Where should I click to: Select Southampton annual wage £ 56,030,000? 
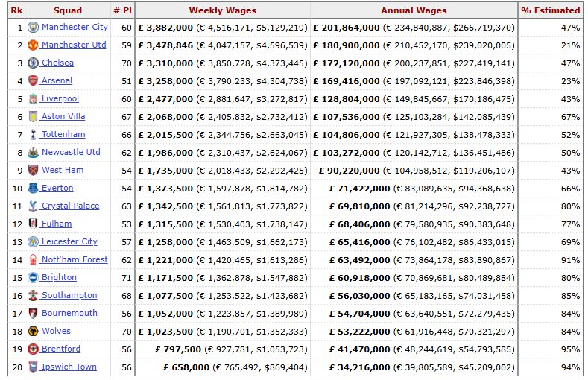tap(360, 296)
